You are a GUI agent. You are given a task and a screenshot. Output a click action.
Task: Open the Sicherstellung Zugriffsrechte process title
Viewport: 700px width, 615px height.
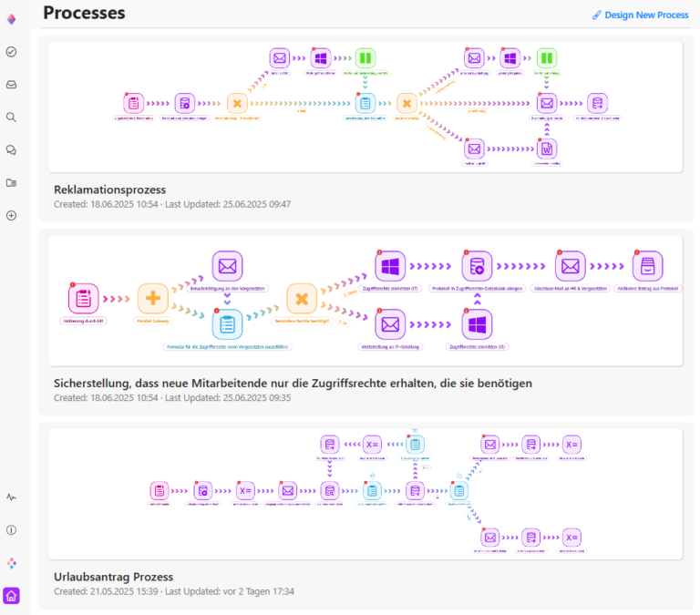(x=292, y=384)
